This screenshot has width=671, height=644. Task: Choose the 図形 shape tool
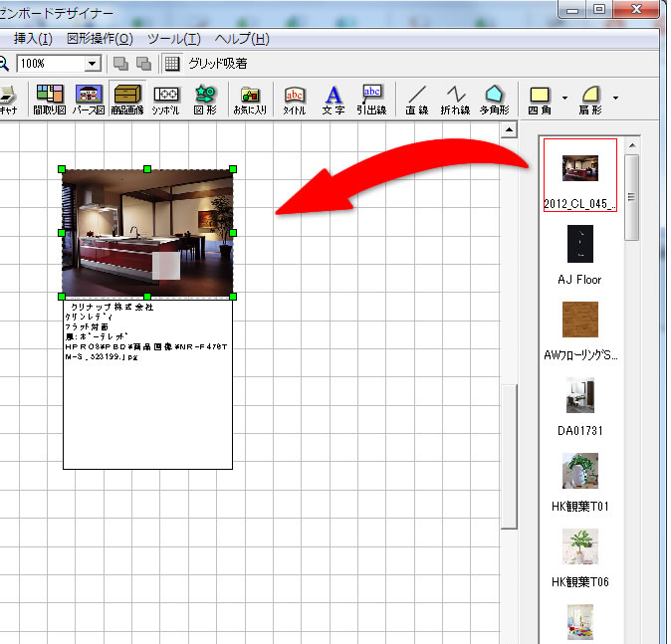coord(205,99)
